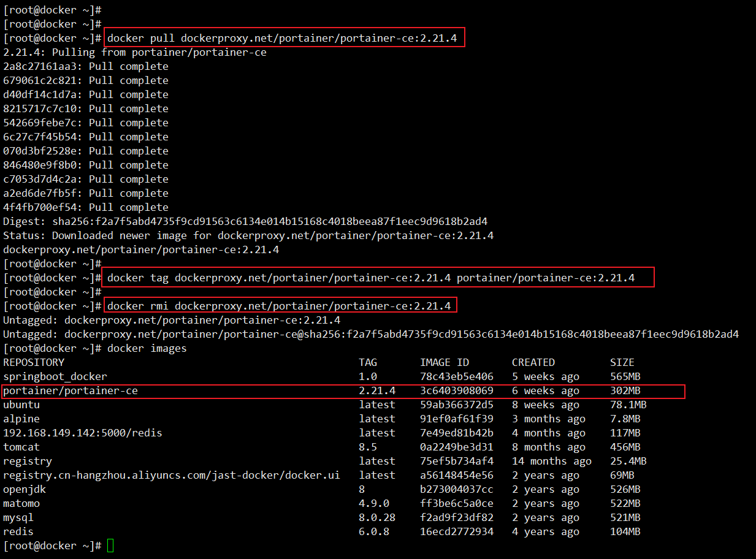Click the registry repository row name
Image resolution: width=756 pixels, height=559 pixels.
click(28, 461)
